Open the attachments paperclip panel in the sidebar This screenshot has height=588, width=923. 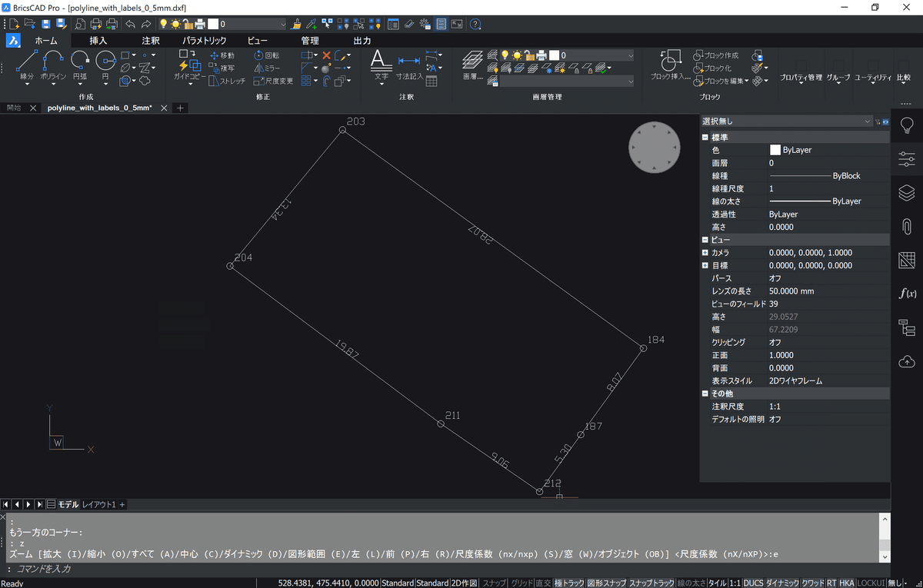tap(907, 226)
